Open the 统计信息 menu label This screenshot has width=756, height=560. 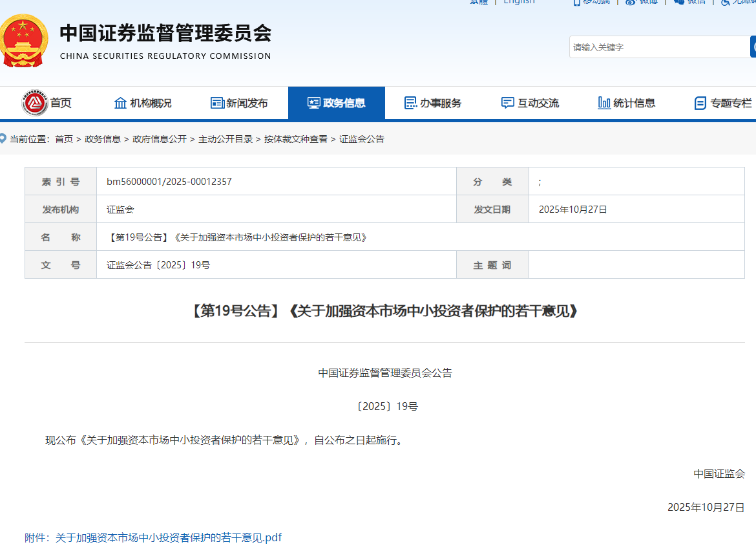pyautogui.click(x=634, y=103)
